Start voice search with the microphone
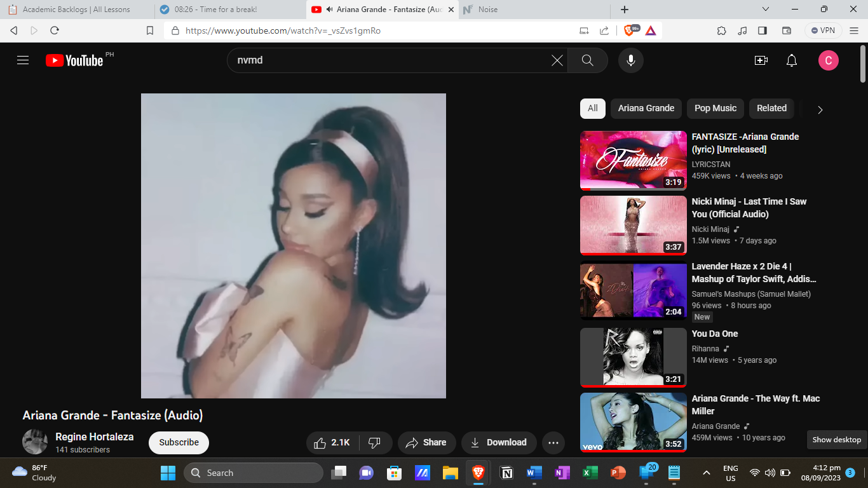 click(x=631, y=60)
